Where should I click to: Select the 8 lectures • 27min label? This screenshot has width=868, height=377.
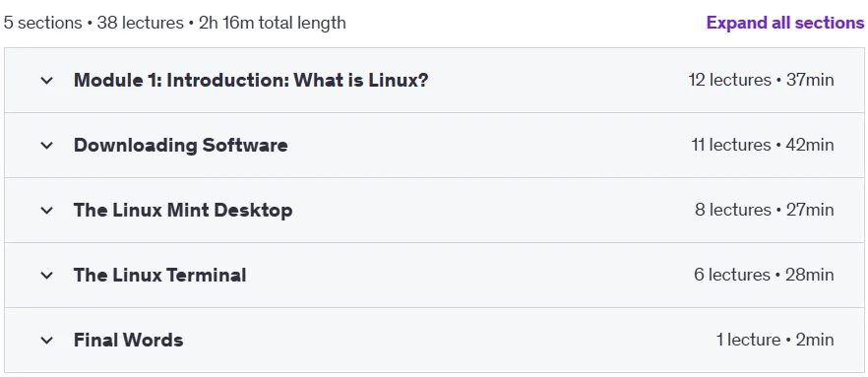click(x=765, y=210)
